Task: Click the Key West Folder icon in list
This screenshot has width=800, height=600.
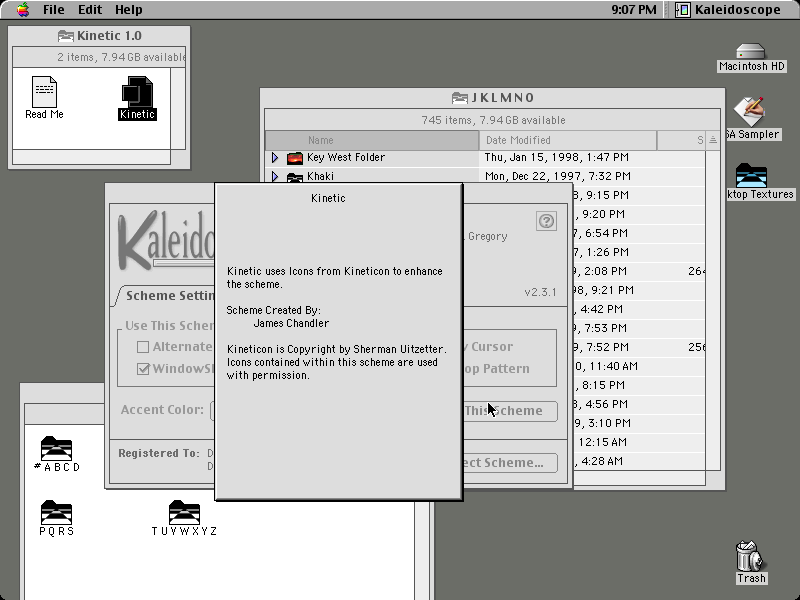Action: pyautogui.click(x=295, y=158)
